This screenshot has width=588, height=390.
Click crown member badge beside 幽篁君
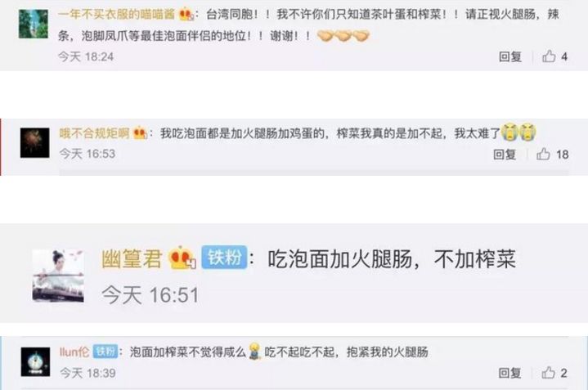182,258
